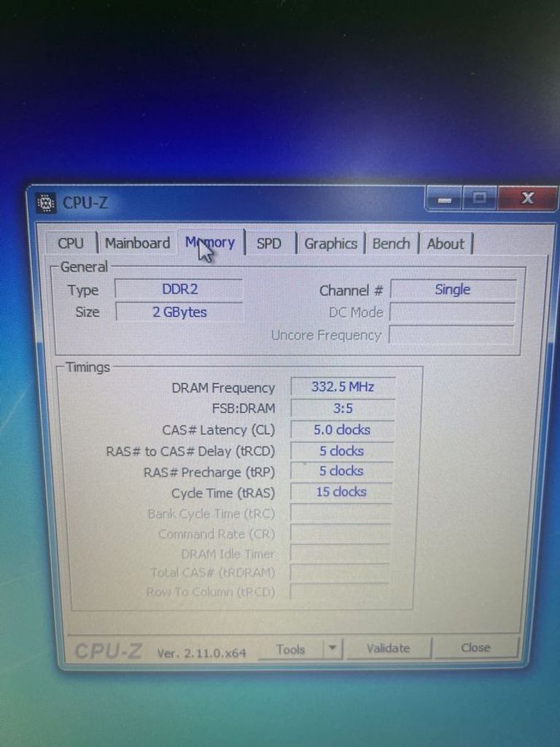The width and height of the screenshot is (560, 747).
Task: Click the CPU-Z title text
Action: [x=85, y=203]
